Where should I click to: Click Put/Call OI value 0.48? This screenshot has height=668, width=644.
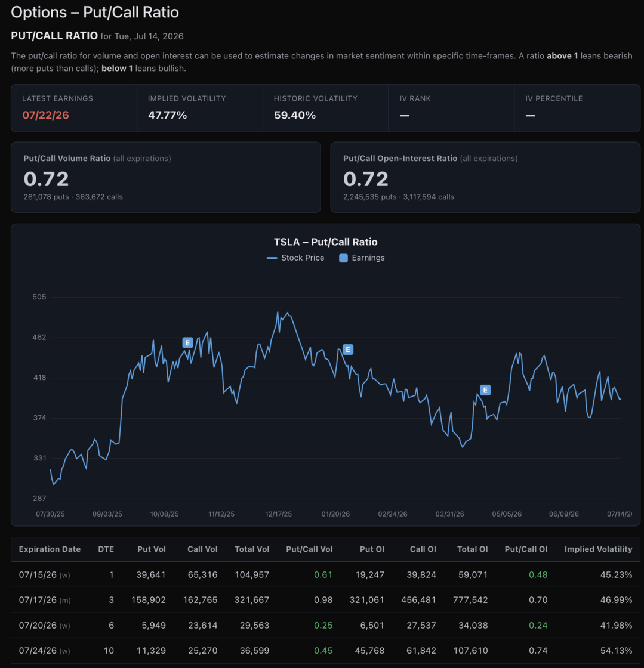tap(538, 575)
